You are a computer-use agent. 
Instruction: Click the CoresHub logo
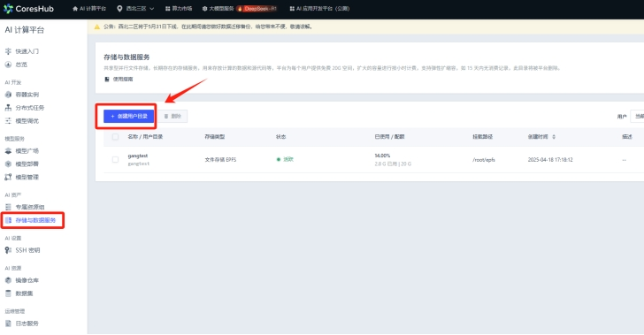tap(28, 9)
